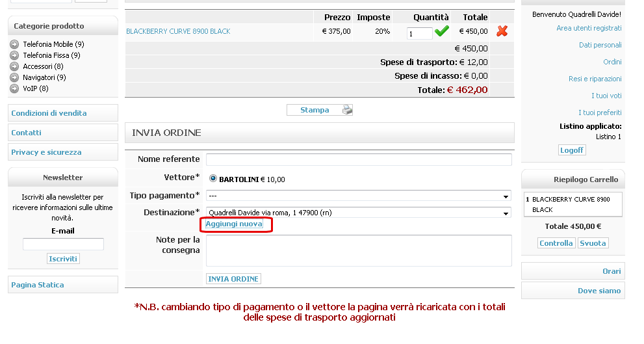Click the total amount € 462,00
The width and height of the screenshot is (644, 344).
[x=467, y=90]
